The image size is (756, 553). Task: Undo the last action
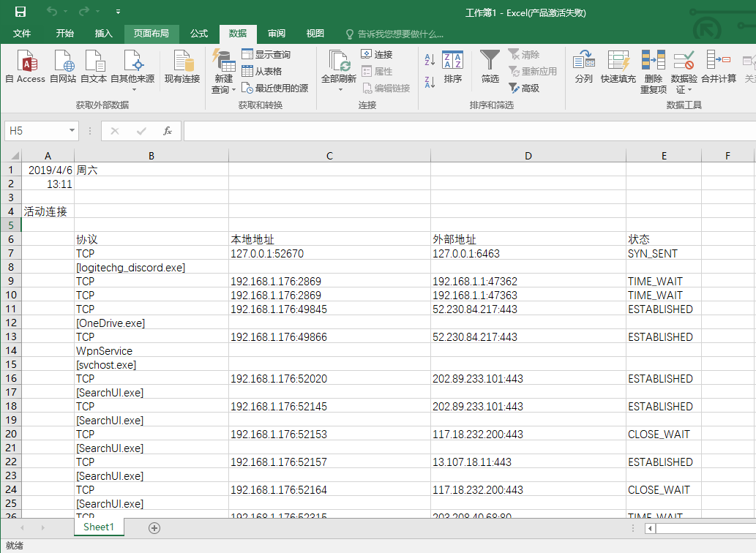pos(52,12)
